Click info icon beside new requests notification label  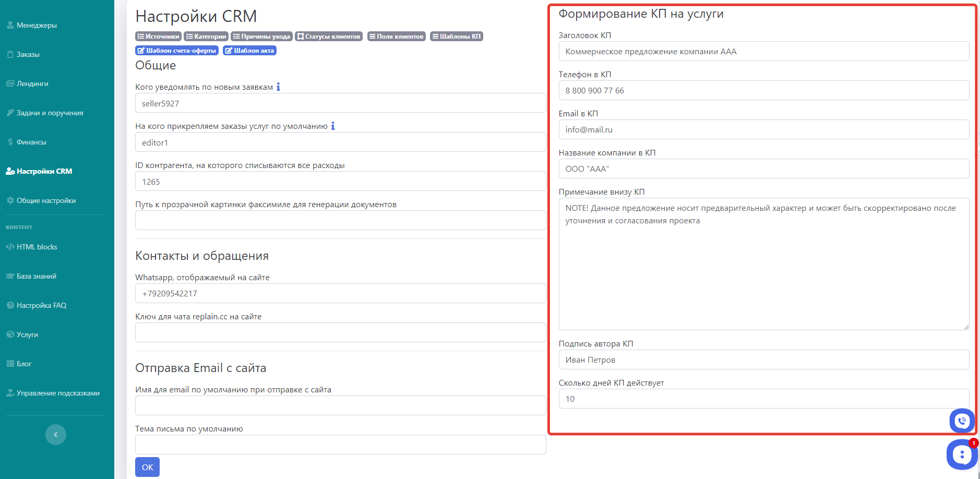278,87
